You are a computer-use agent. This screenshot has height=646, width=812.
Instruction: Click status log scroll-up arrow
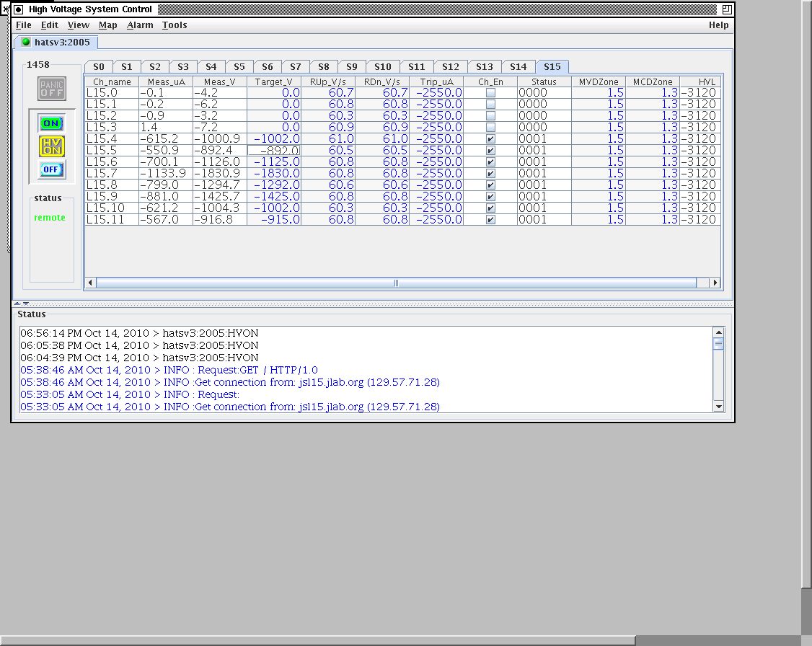[718, 332]
